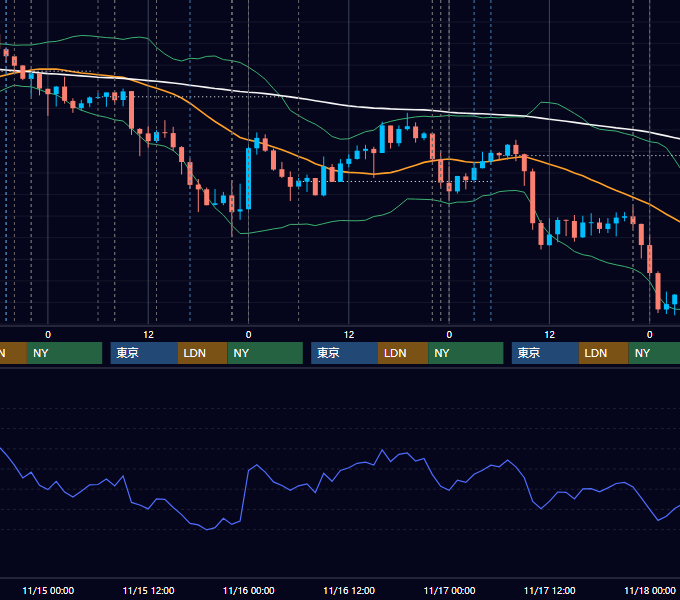Select the LDN session block on 11/17
680x600 pixels.
(604, 353)
